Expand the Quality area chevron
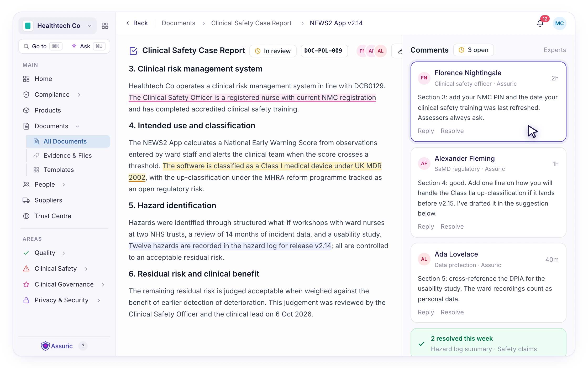 coord(64,253)
